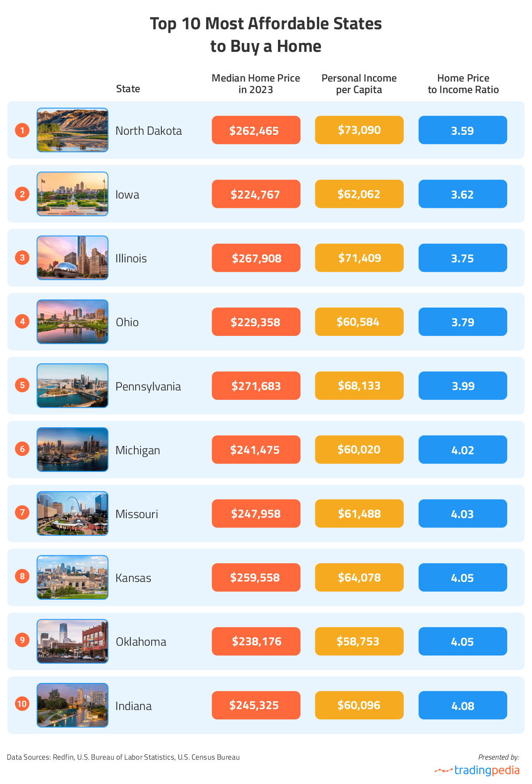
Task: Click the Personal Income per Capita header
Action: pos(359,84)
